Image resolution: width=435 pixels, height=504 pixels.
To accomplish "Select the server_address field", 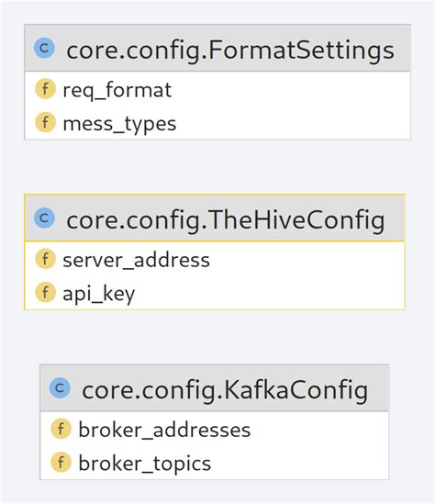I will pos(215,259).
